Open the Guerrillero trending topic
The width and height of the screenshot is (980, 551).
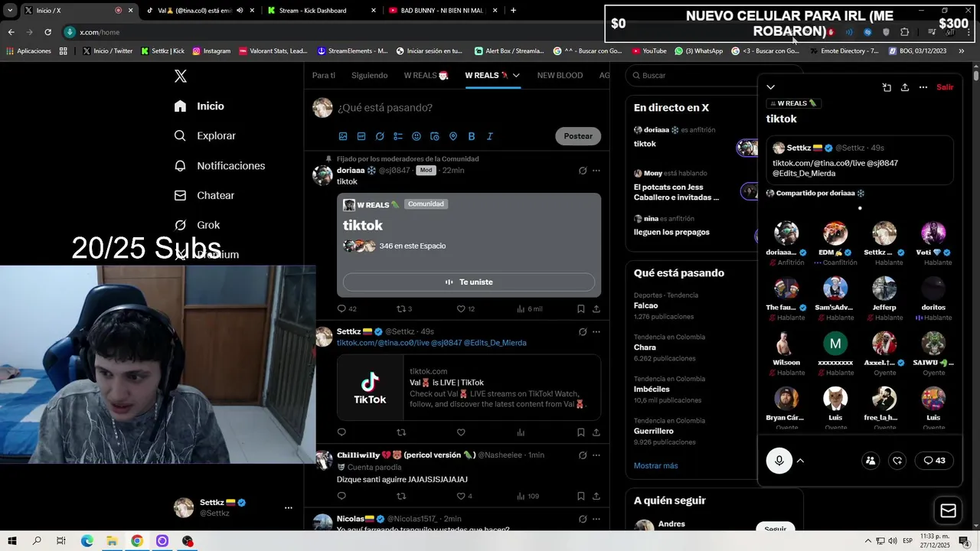(653, 431)
